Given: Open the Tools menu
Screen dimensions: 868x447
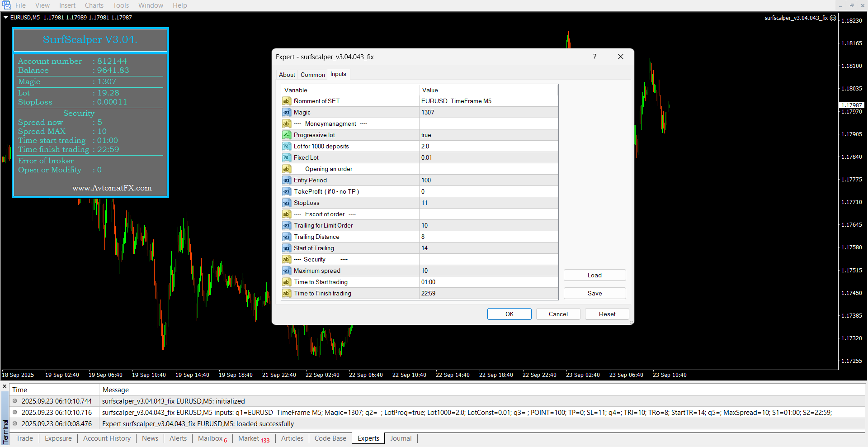Looking at the screenshot, I should (x=121, y=5).
